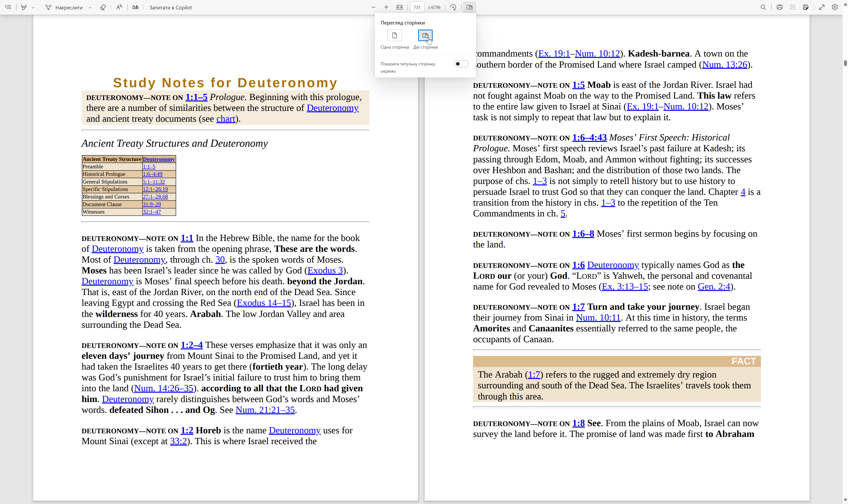Open the Exodus 14–15 link

264,303
